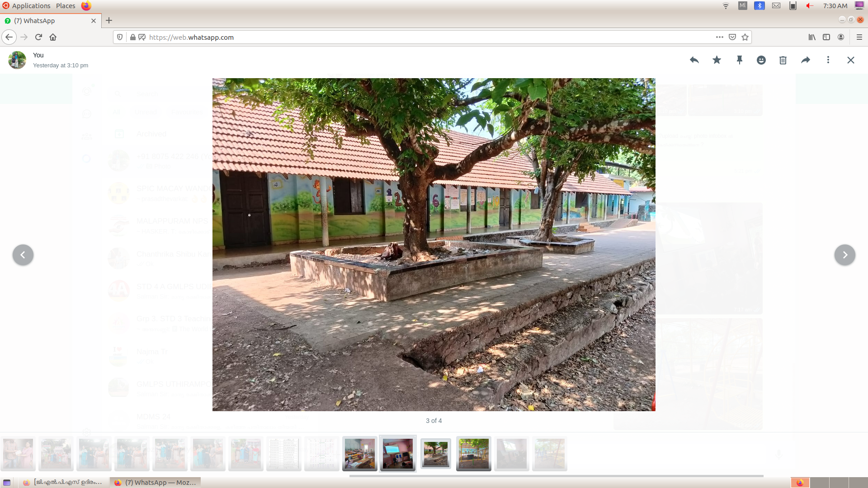The image size is (868, 488).
Task: Click the Reply arrow icon
Action: point(694,60)
